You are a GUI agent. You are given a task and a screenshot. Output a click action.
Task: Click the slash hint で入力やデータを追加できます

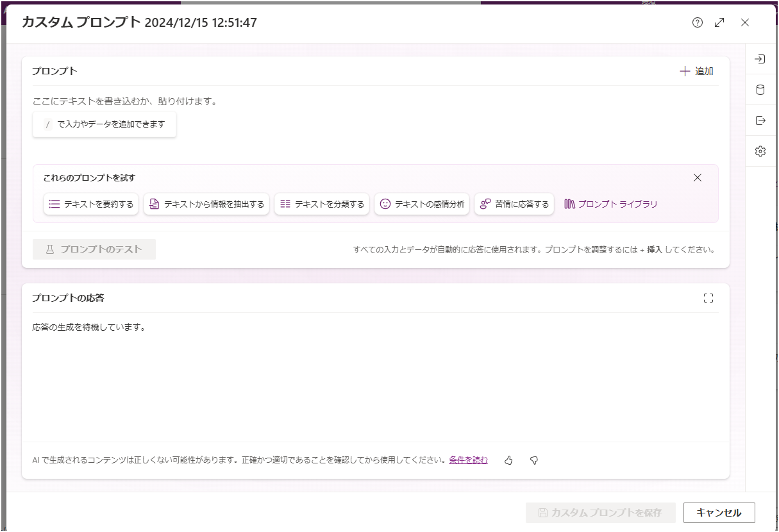[105, 124]
